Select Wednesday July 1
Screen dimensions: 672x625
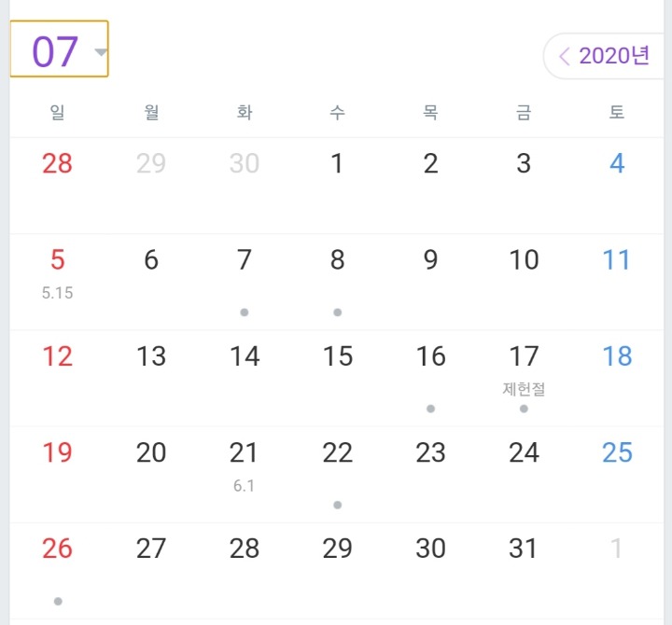[337, 164]
